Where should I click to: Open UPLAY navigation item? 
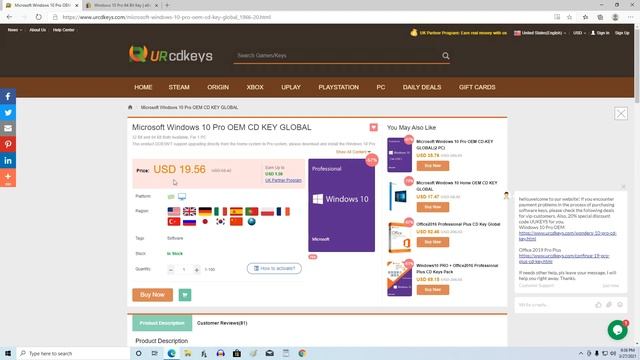291,87
